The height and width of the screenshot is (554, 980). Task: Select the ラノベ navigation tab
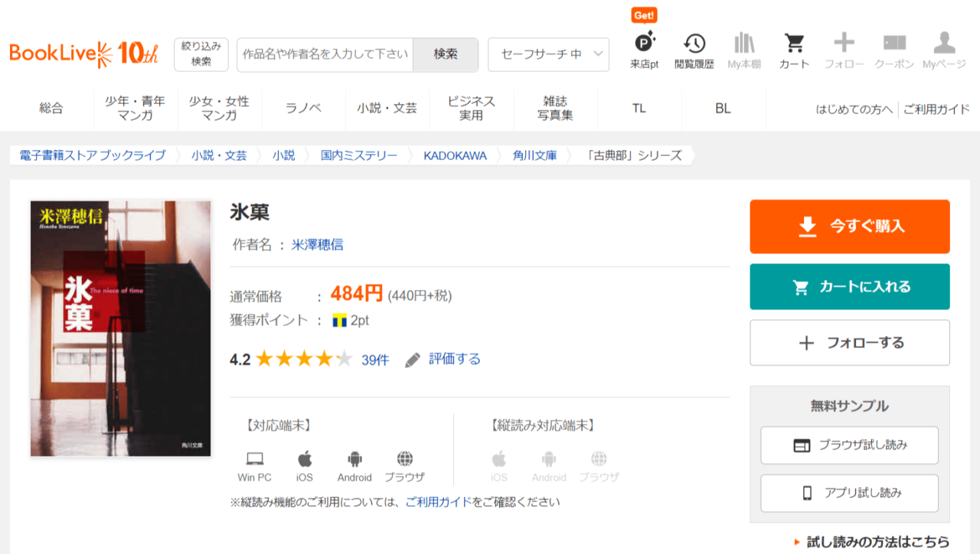(303, 109)
